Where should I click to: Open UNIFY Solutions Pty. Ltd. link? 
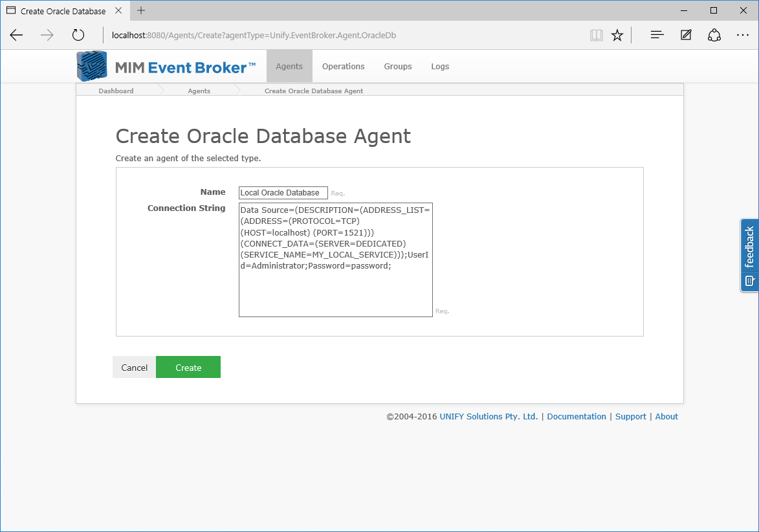point(489,416)
